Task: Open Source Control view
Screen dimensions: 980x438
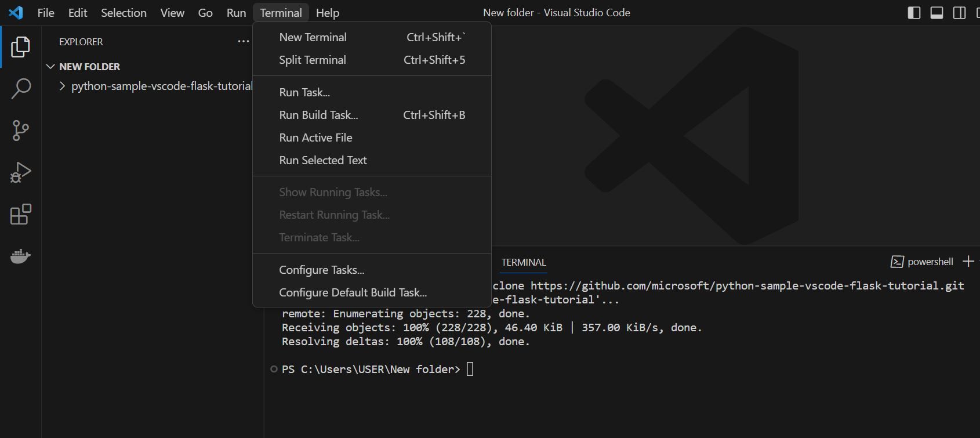Action: pos(20,131)
